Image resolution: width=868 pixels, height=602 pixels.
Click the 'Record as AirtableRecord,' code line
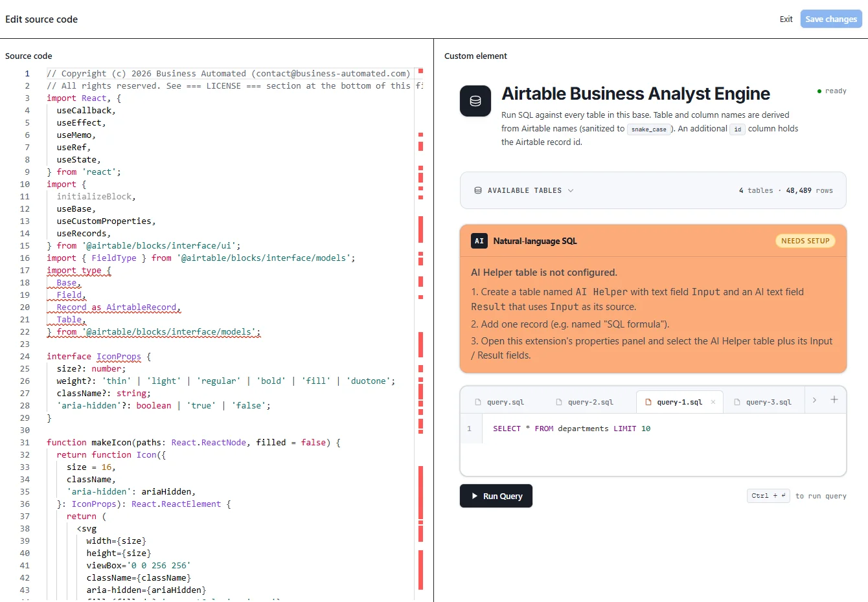(x=119, y=307)
